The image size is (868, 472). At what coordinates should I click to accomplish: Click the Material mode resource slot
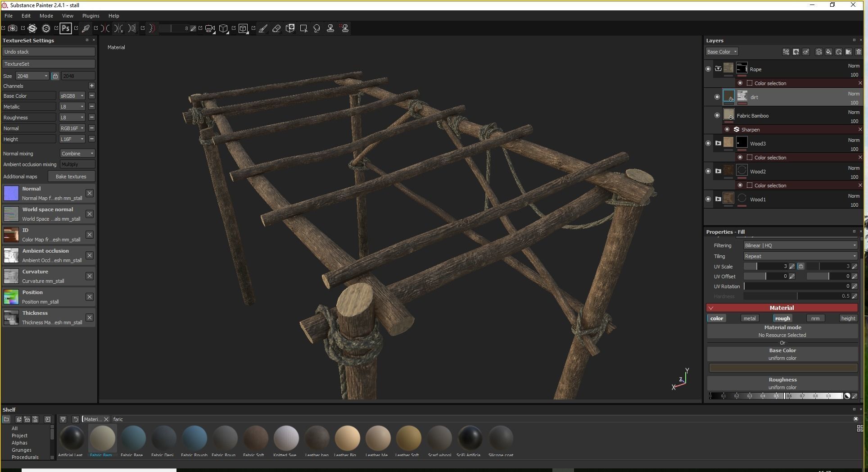[x=782, y=331]
